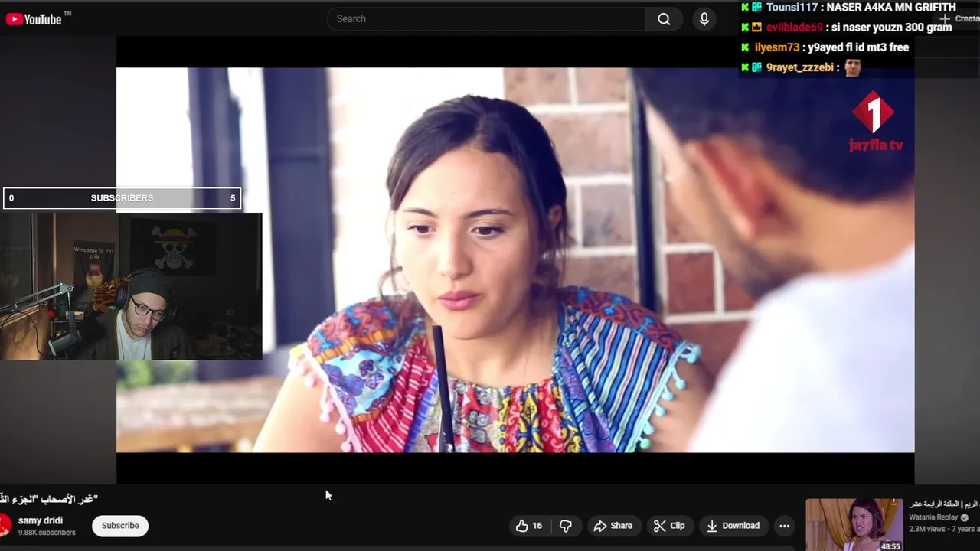Image resolution: width=980 pixels, height=551 pixels.
Task: Click the streamer webcam overlay
Action: click(131, 287)
